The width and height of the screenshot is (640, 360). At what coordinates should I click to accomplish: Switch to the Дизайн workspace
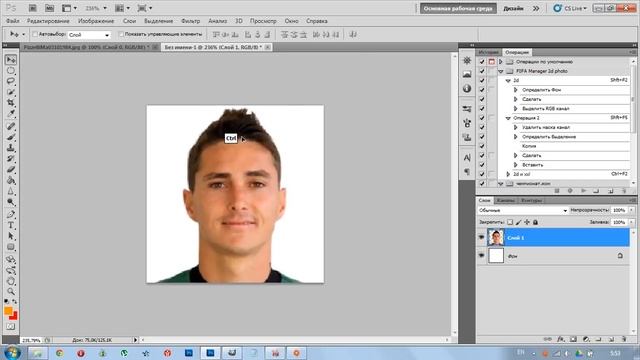(513, 8)
